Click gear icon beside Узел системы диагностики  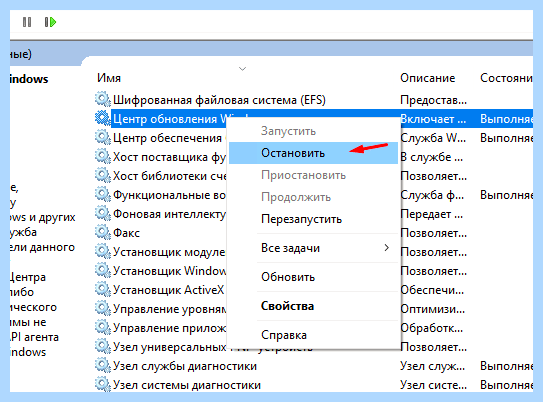tap(103, 384)
